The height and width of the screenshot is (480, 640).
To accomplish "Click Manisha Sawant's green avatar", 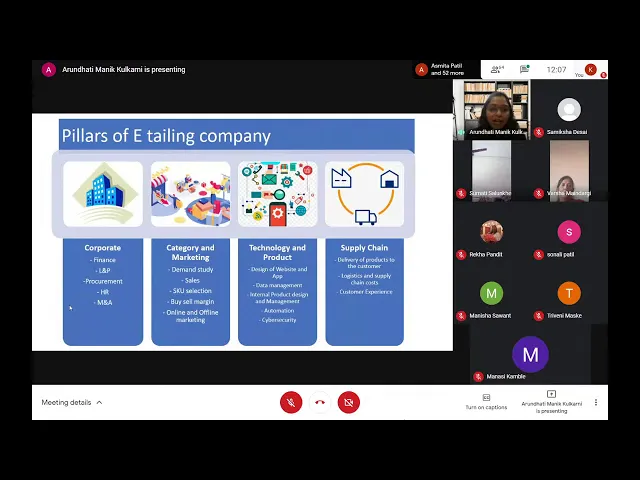I will click(491, 293).
